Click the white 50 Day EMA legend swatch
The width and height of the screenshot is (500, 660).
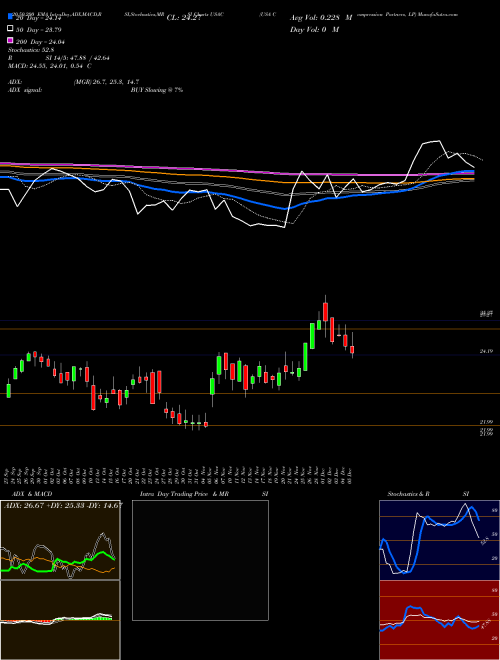pyautogui.click(x=11, y=29)
